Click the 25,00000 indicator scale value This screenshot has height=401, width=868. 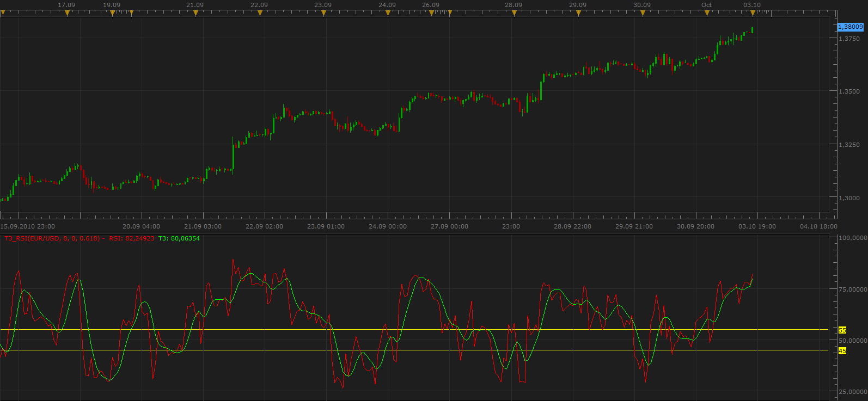[x=853, y=392]
